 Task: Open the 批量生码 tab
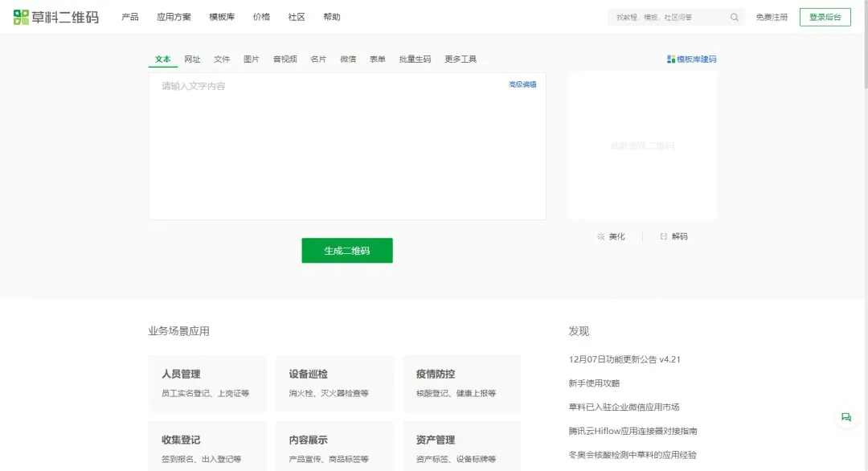[x=415, y=59]
